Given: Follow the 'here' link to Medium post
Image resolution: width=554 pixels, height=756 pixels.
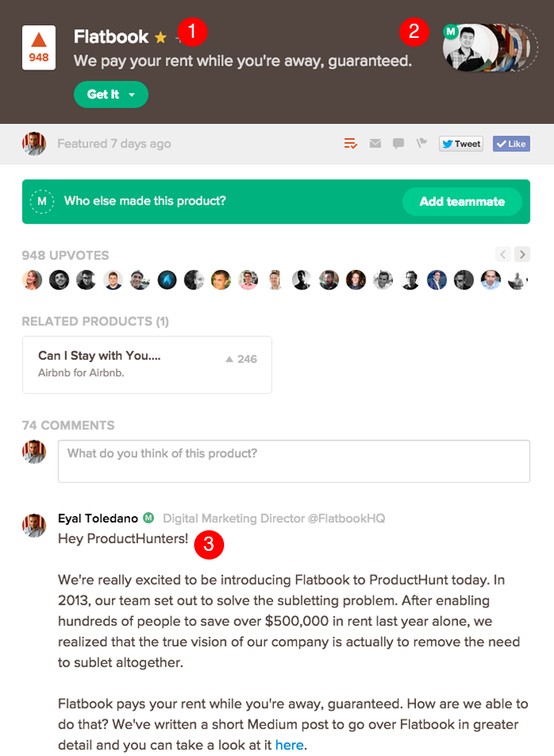Looking at the screenshot, I should click(289, 744).
